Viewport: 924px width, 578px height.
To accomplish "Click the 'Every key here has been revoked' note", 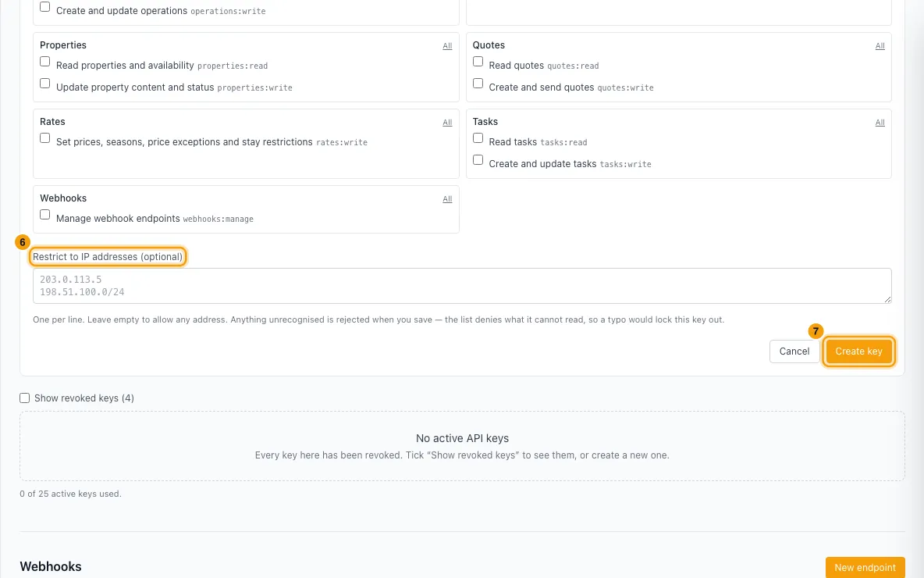I will click(x=462, y=455).
